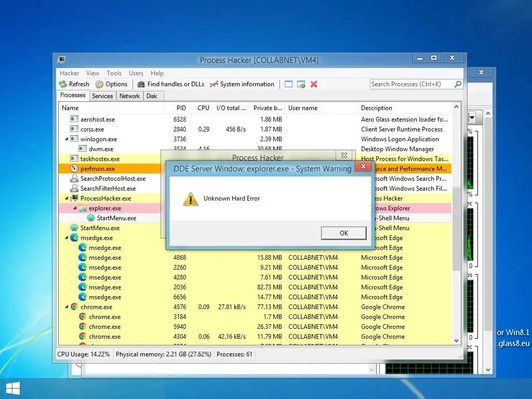The height and width of the screenshot is (399, 532).
Task: Close the background Process Hacker message box
Action: [344, 155]
